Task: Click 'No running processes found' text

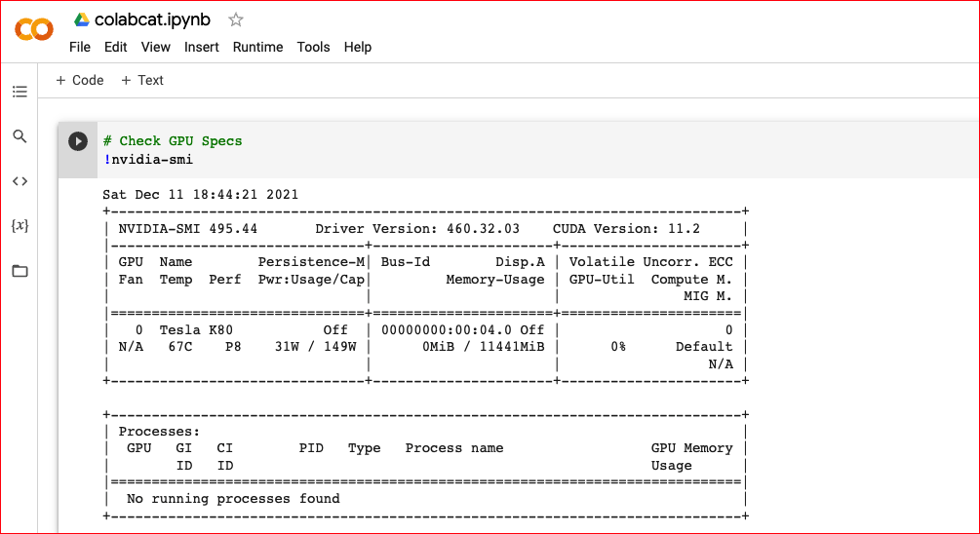Action: (233, 498)
